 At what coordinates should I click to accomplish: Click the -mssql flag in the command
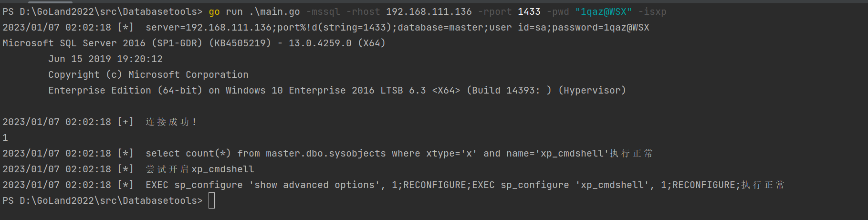[323, 12]
